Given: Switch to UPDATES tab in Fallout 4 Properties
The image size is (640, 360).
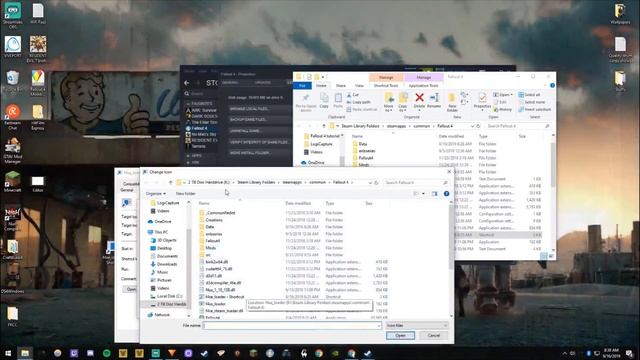Looking at the screenshot, I should (262, 82).
